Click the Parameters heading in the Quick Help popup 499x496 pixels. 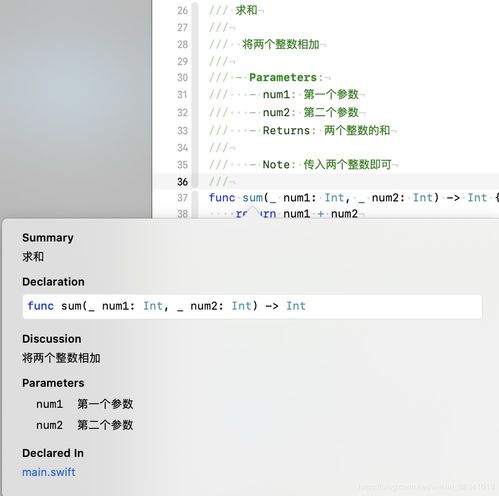[53, 383]
